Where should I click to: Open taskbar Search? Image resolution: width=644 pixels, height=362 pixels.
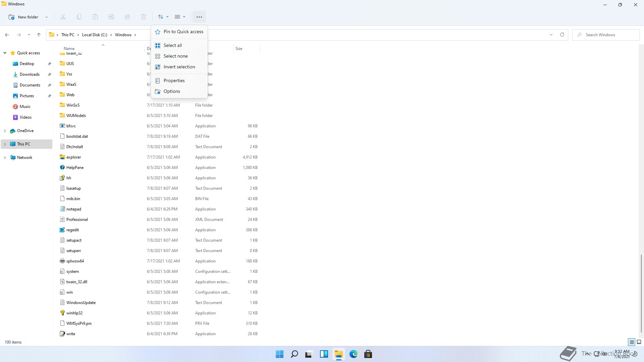[294, 354]
